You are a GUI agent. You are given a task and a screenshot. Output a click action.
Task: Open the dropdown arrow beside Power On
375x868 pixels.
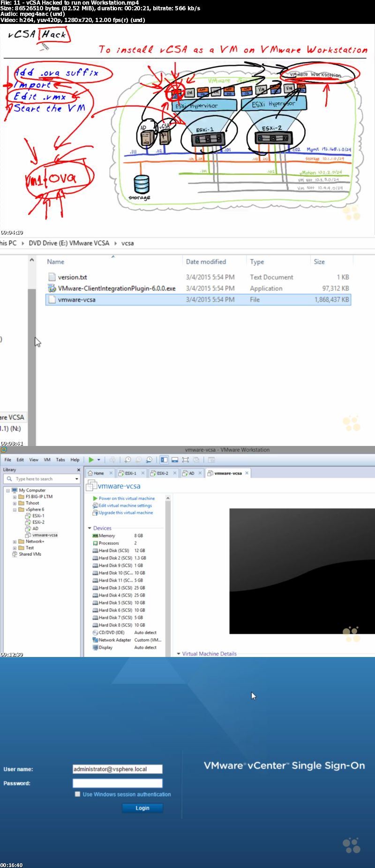pos(98,460)
